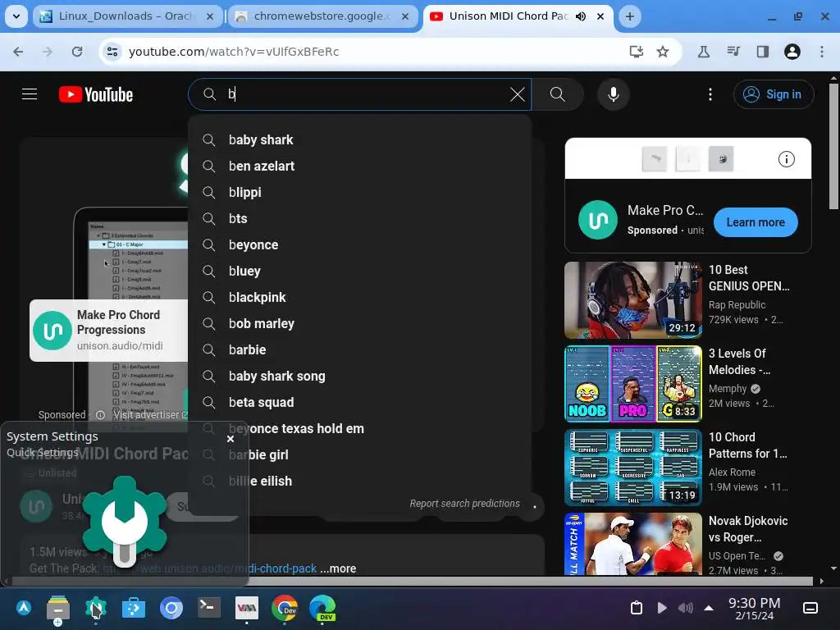840x630 pixels.
Task: Open 'Make Pro Chord Progressions' ad card
Action: pos(109,331)
